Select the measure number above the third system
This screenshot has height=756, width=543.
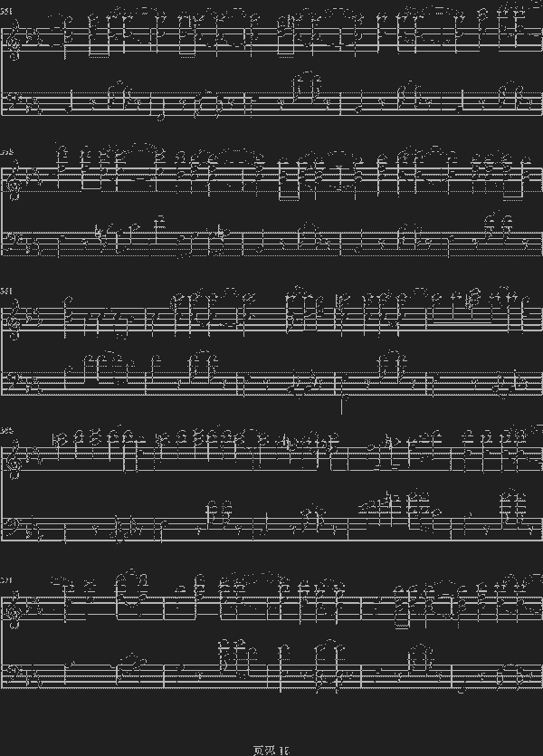[6, 292]
